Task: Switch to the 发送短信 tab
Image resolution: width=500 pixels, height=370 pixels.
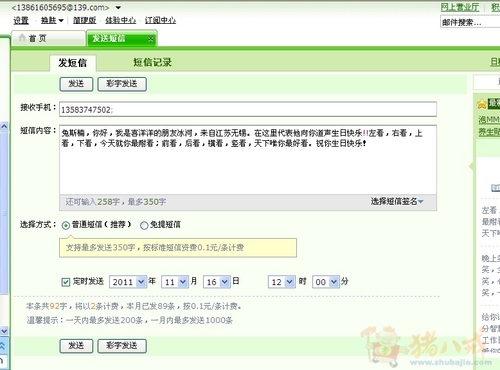Action: 121,38
